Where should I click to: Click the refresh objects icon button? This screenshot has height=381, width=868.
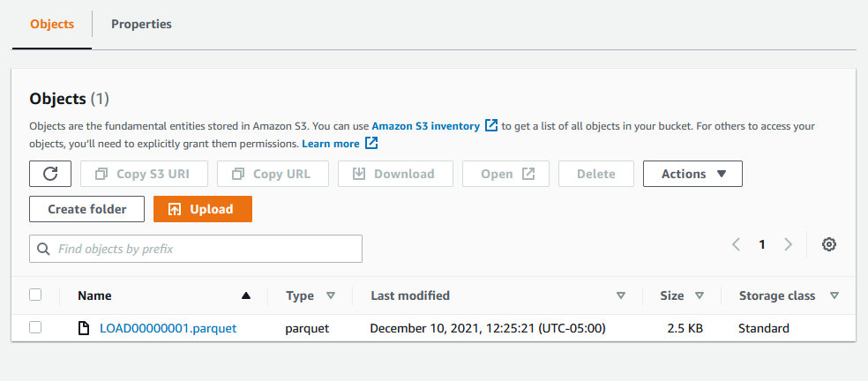click(x=50, y=174)
